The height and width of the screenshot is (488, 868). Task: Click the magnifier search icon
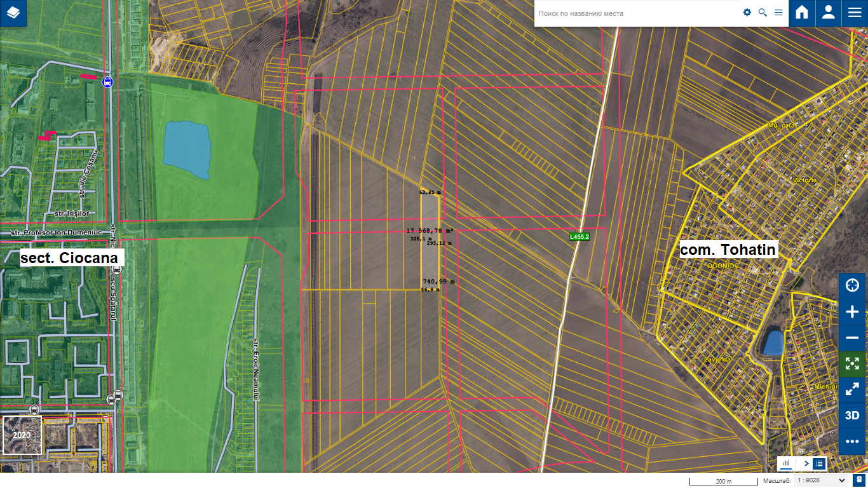763,13
